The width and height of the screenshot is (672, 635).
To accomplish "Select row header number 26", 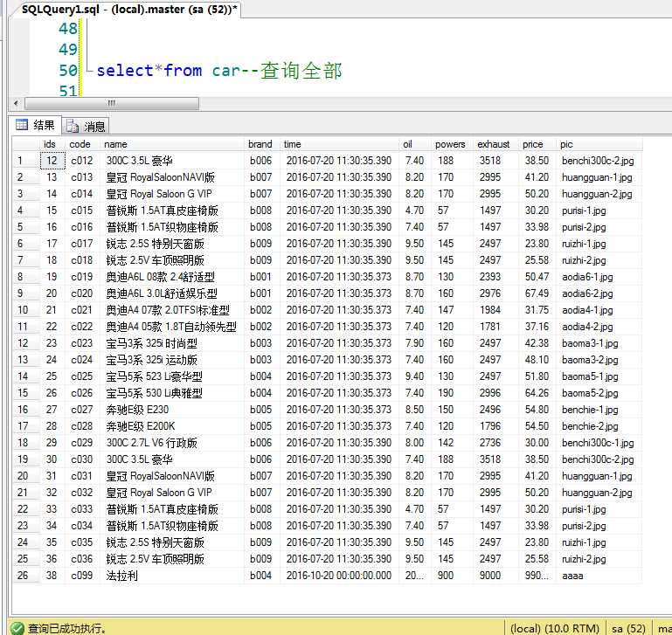I will pos(26,576).
